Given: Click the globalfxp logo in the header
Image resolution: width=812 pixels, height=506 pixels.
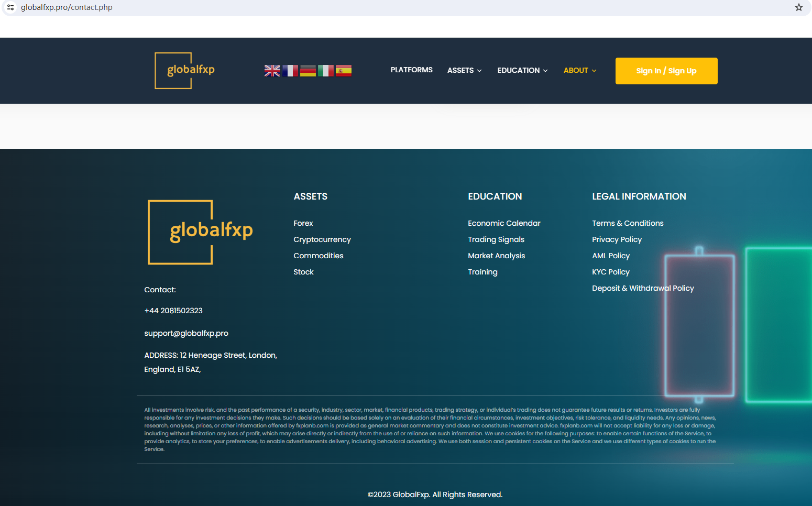Looking at the screenshot, I should 185,71.
